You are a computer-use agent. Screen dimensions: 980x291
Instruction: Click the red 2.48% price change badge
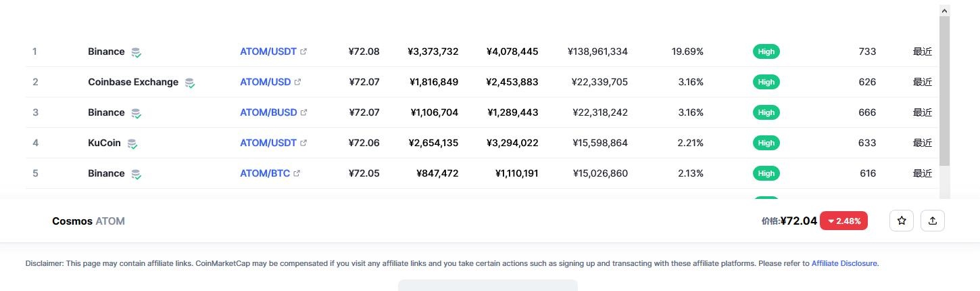843,221
